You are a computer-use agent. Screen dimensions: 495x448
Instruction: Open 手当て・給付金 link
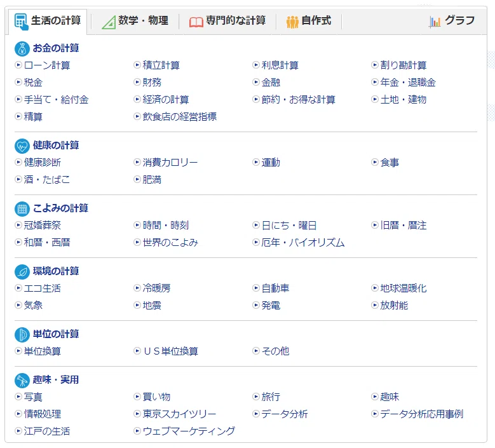[x=56, y=100]
